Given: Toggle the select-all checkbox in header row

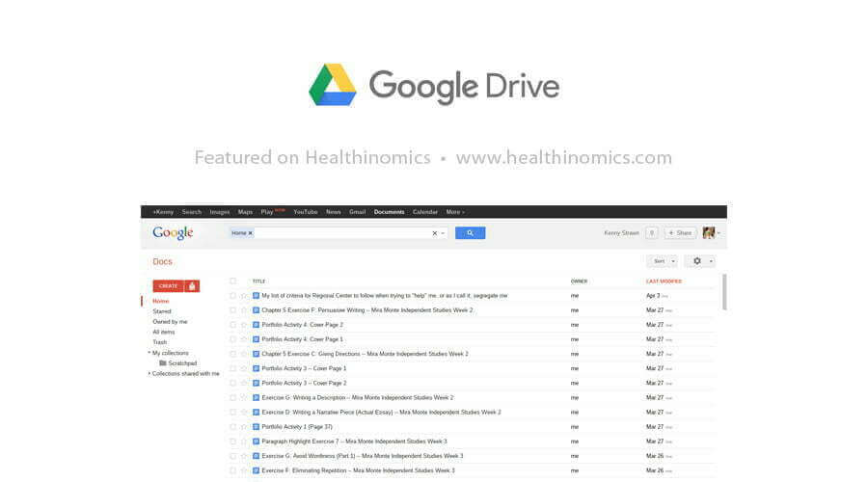Looking at the screenshot, I should click(232, 281).
